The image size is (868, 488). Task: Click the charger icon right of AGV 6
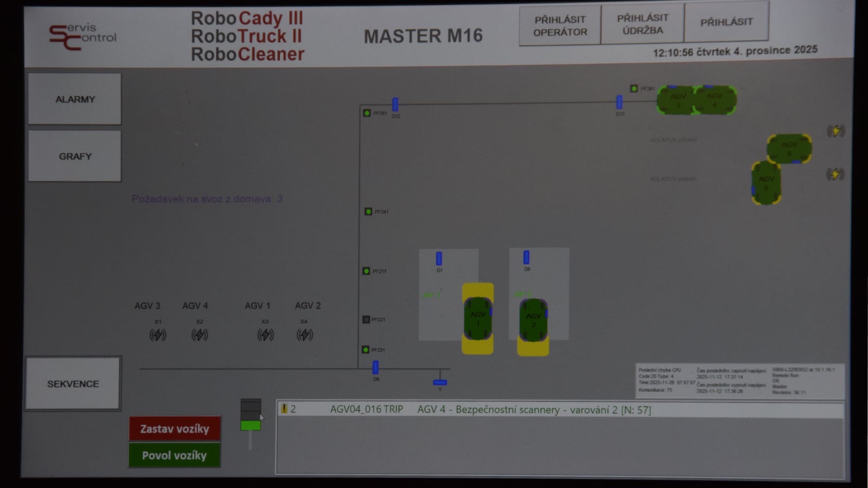(836, 131)
